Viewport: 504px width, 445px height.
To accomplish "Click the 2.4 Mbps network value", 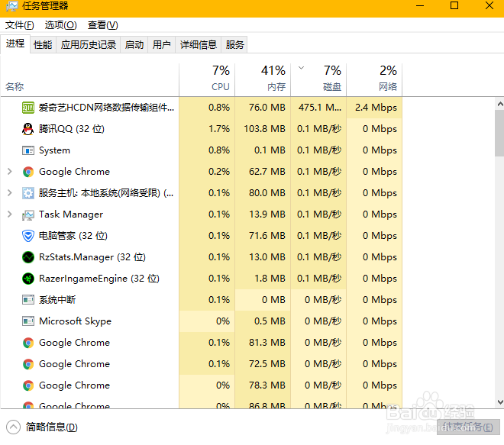I will click(x=376, y=108).
